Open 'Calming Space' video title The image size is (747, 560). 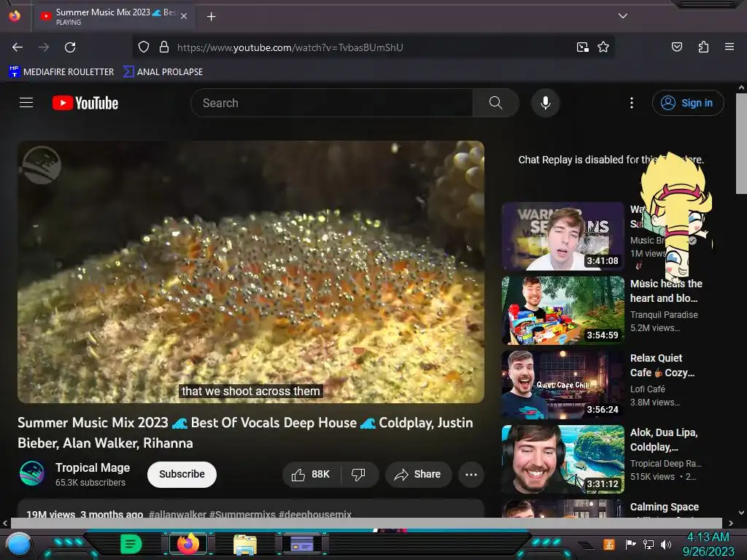pos(664,507)
